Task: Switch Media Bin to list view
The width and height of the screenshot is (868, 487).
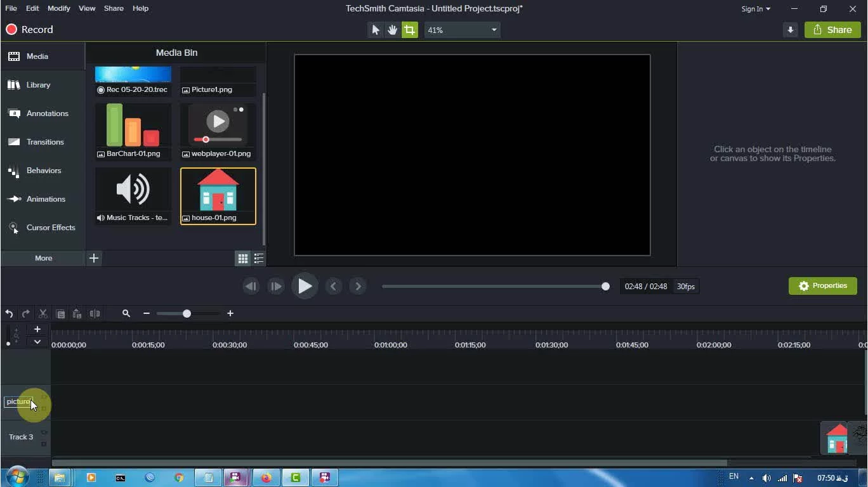Action: [259, 258]
